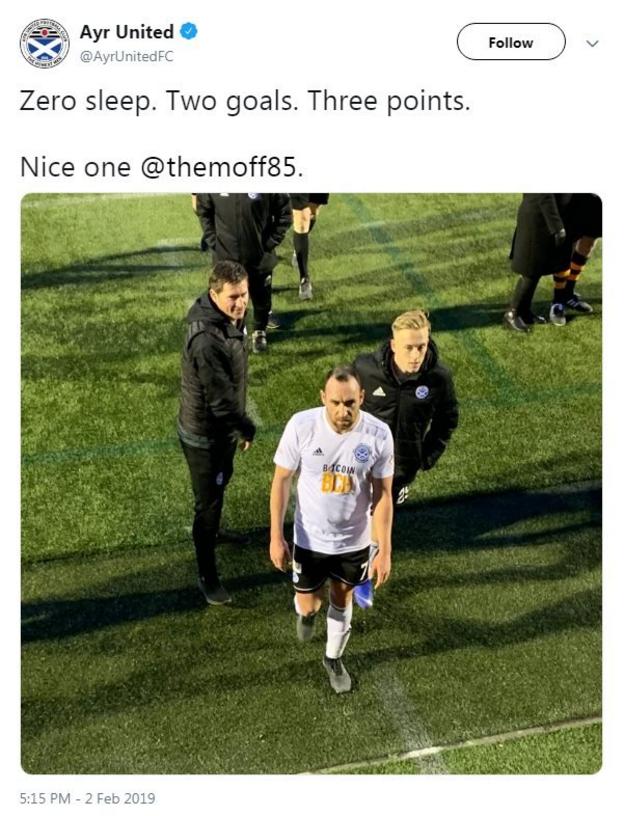624x816 pixels.
Task: Open the attached match photo
Action: pos(311,483)
